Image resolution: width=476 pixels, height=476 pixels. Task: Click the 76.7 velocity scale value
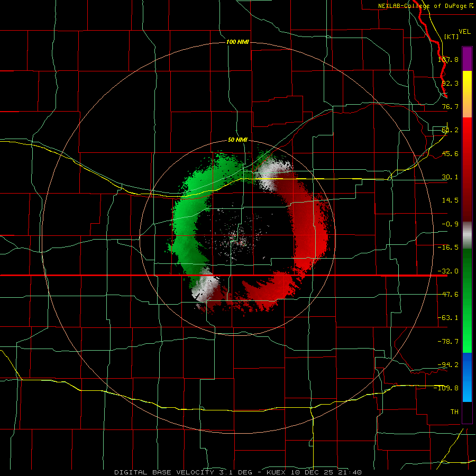[450, 106]
